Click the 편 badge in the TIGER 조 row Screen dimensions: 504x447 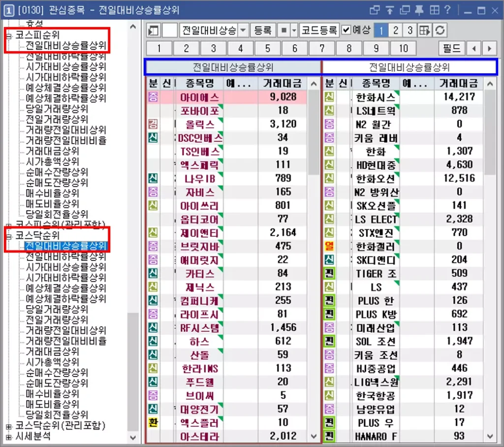[x=329, y=273]
